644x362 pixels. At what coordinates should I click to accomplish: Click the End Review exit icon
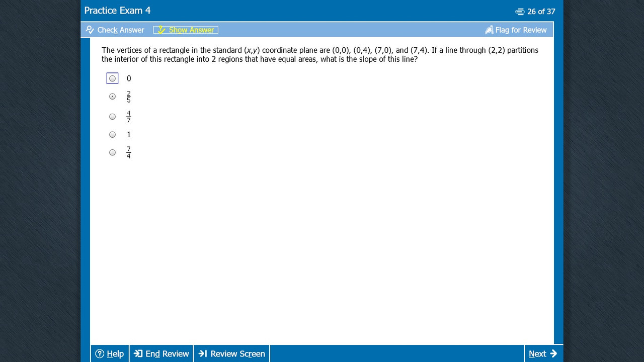[138, 353]
